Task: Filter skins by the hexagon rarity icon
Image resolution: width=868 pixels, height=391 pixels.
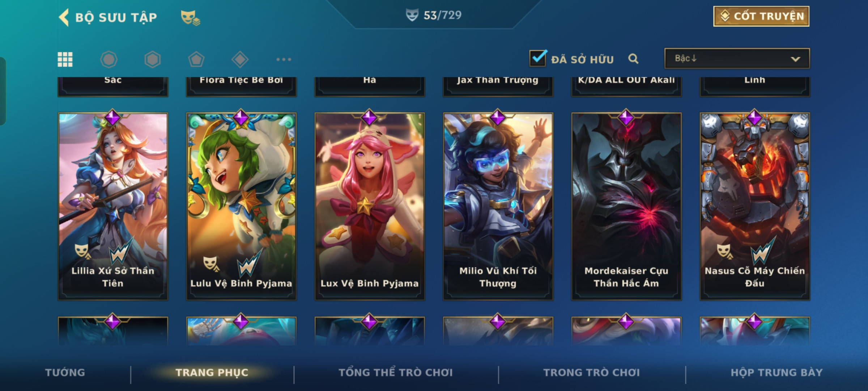Action: [153, 59]
